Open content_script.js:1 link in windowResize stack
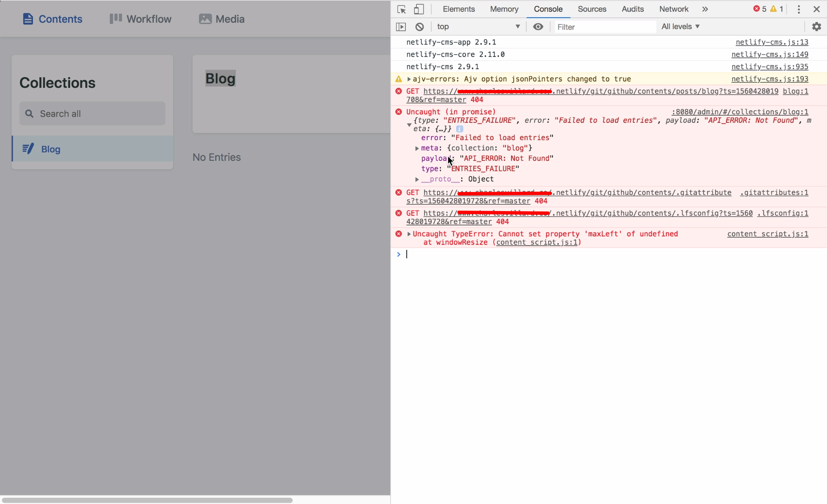Screen dimensions: 827x504 537,242
